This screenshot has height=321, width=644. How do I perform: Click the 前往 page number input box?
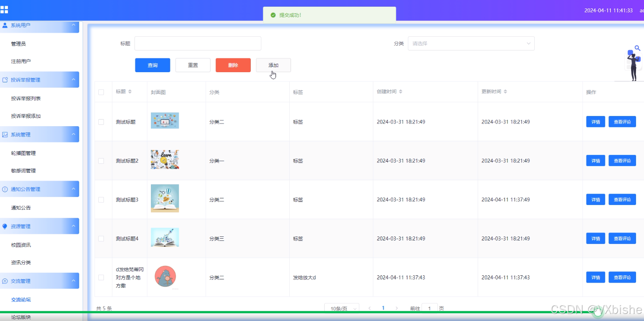pos(429,308)
